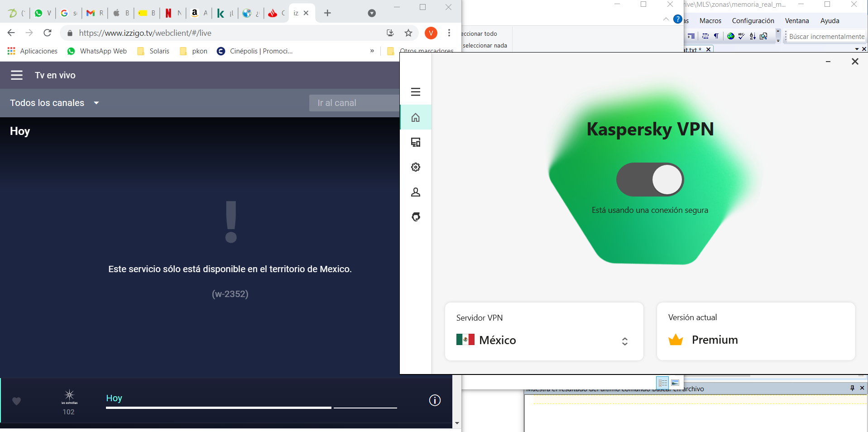Click the globe icon in editor toolbar

coord(730,36)
